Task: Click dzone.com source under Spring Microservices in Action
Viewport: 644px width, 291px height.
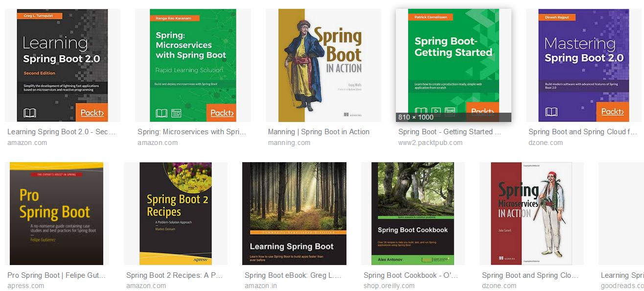Action: (x=499, y=286)
